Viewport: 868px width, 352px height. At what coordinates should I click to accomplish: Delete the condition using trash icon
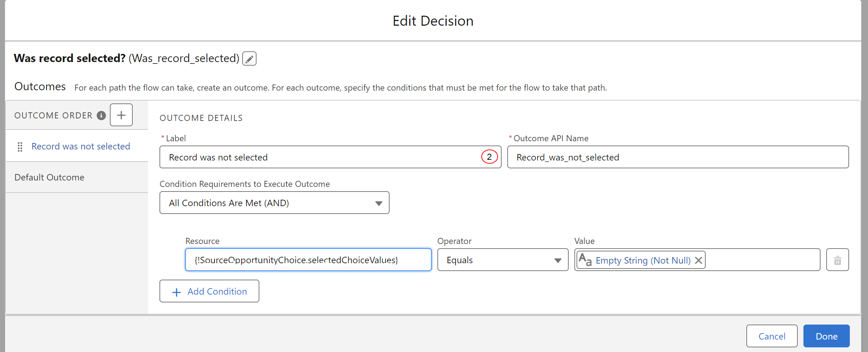pos(837,260)
